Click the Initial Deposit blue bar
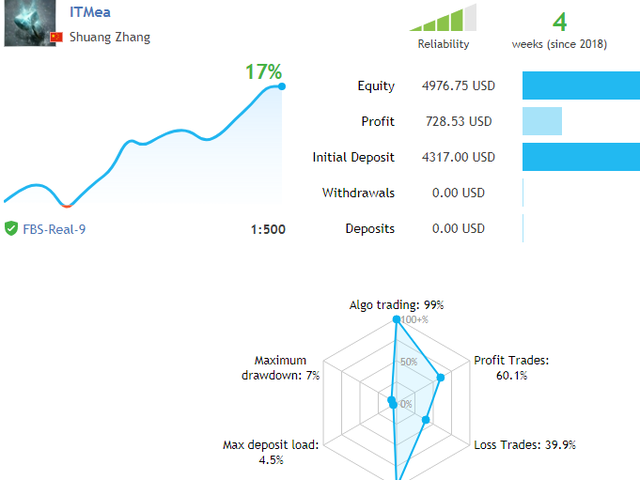 click(581, 157)
